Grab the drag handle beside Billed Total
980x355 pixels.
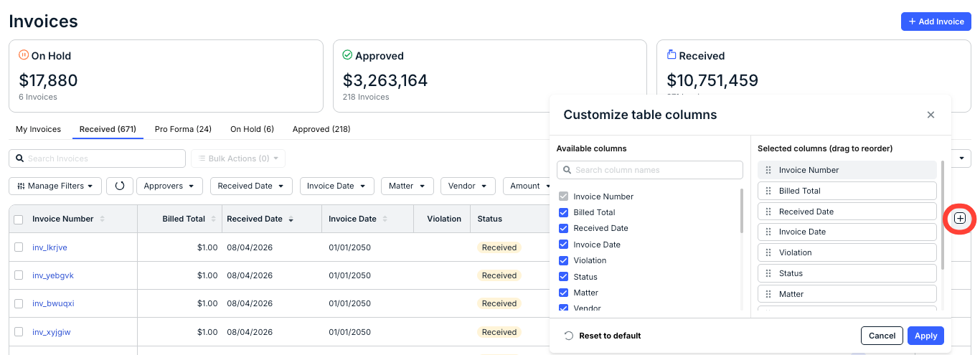coord(768,191)
